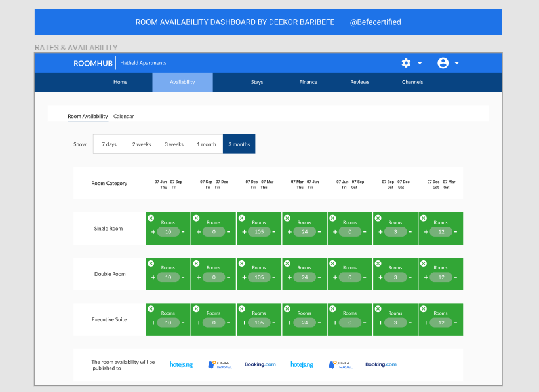Decrease Double Room count showing 24
The width and height of the screenshot is (539, 392).
coord(319,277)
